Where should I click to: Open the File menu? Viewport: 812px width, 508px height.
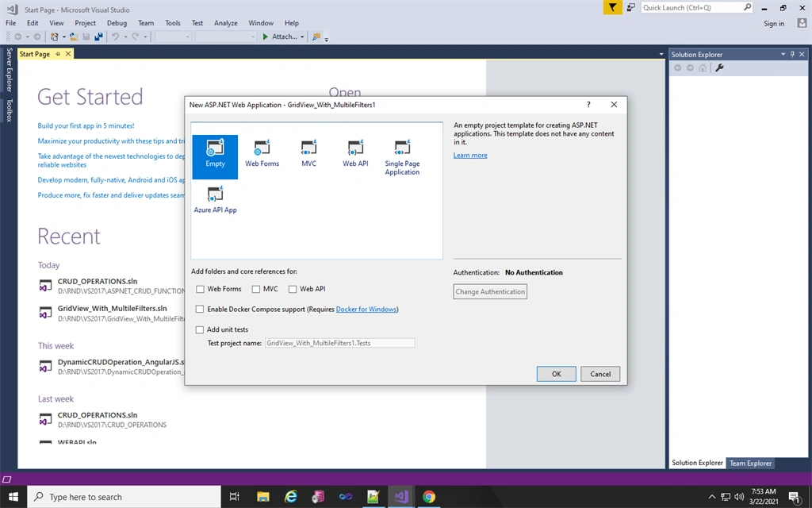point(10,23)
